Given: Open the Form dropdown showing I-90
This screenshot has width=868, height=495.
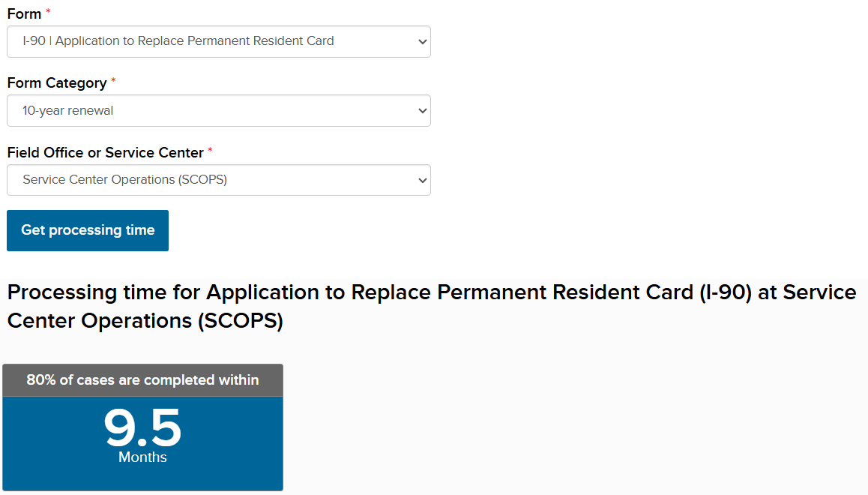Looking at the screenshot, I should [x=219, y=41].
